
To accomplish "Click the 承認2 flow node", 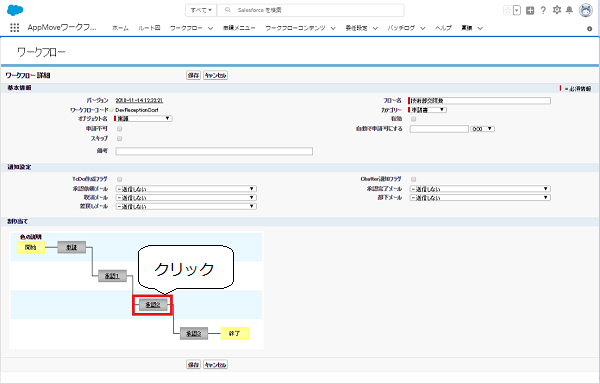I will click(153, 305).
